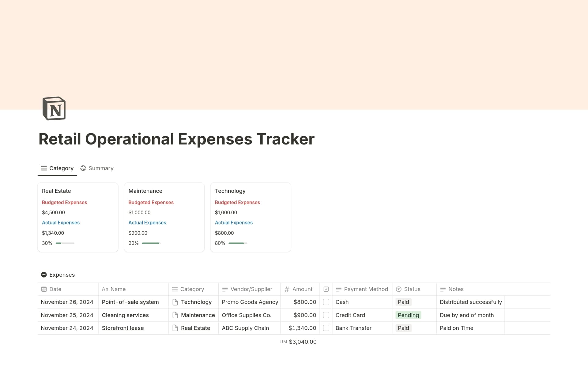Click the page icon beside Technology in the table
The width and height of the screenshot is (588, 367).
[x=175, y=302]
